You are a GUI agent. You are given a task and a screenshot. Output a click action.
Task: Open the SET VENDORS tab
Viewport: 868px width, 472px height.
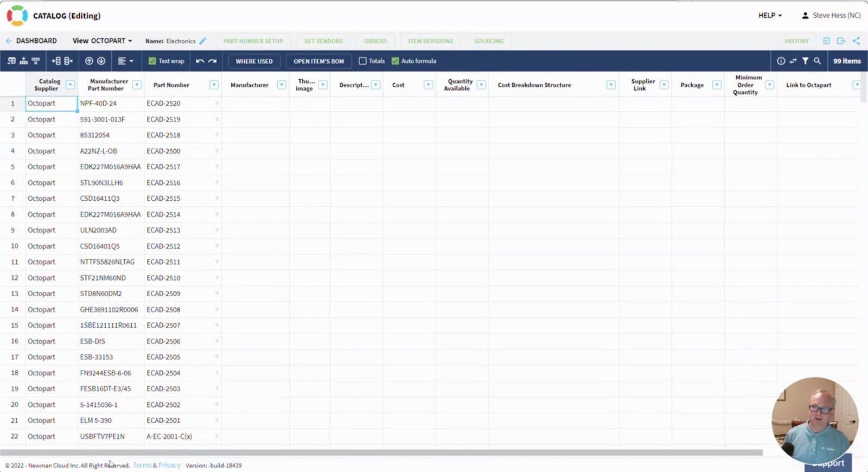323,41
